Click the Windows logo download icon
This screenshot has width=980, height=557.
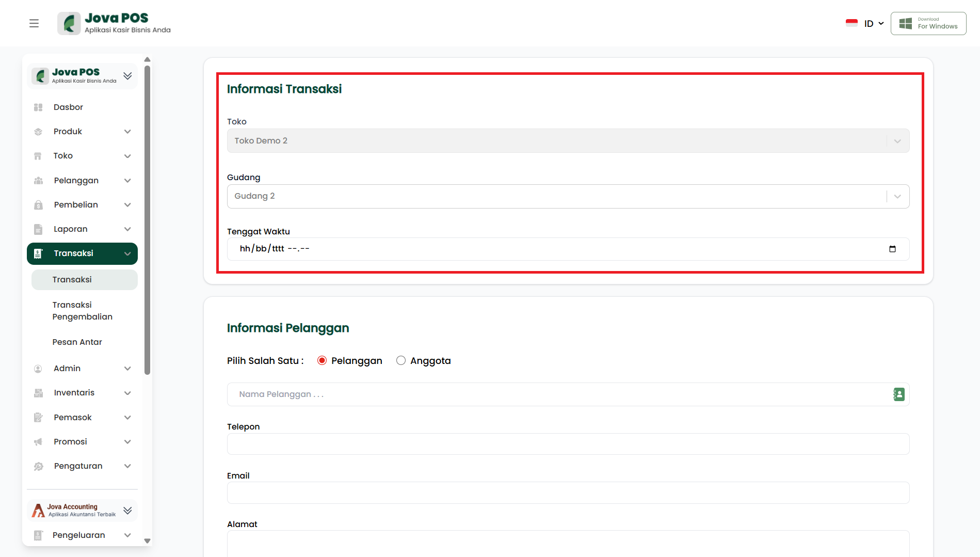[x=905, y=23]
